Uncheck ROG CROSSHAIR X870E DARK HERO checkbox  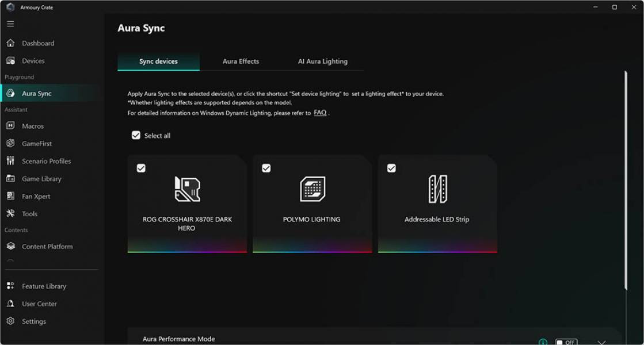pos(141,168)
